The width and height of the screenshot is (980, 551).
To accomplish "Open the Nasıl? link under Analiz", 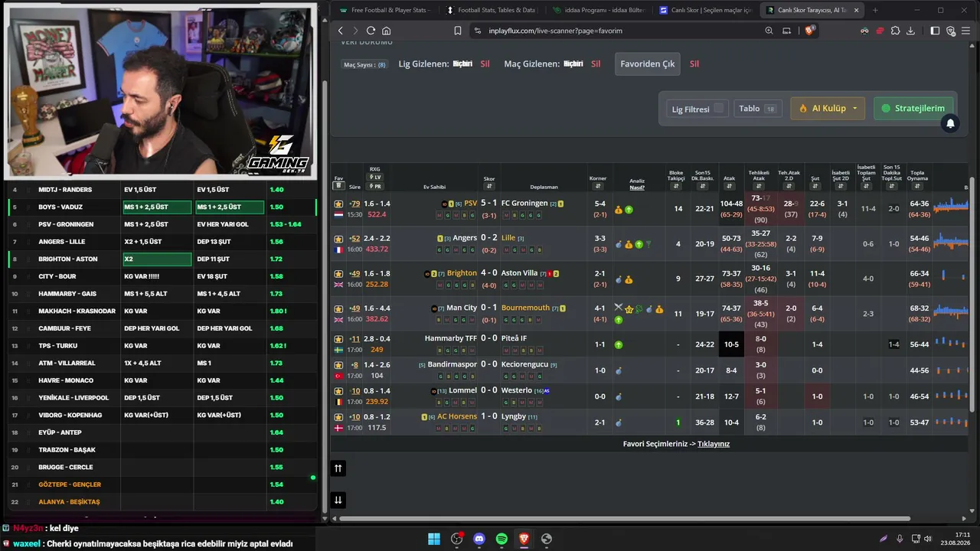I will click(x=637, y=187).
